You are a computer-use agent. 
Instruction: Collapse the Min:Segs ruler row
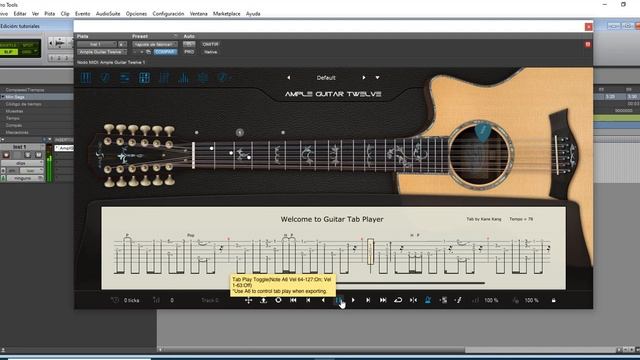[3, 97]
